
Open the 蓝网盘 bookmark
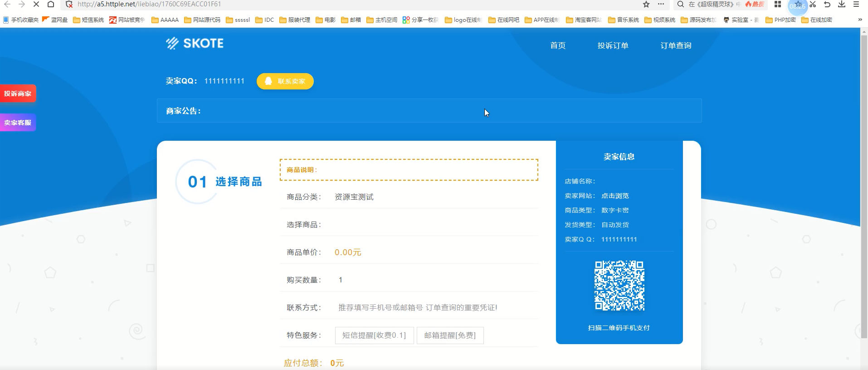(x=55, y=20)
